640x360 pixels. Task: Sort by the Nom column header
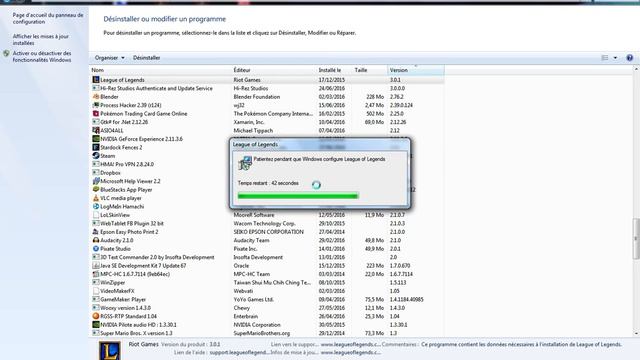point(161,70)
